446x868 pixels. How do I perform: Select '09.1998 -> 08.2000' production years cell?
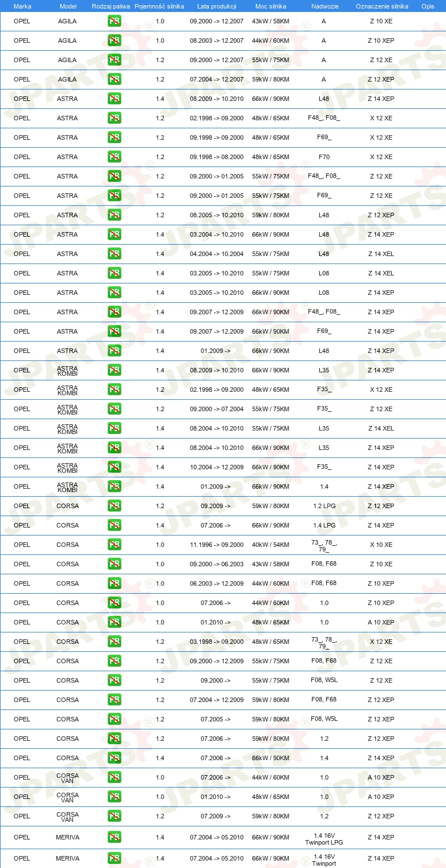coord(217,157)
